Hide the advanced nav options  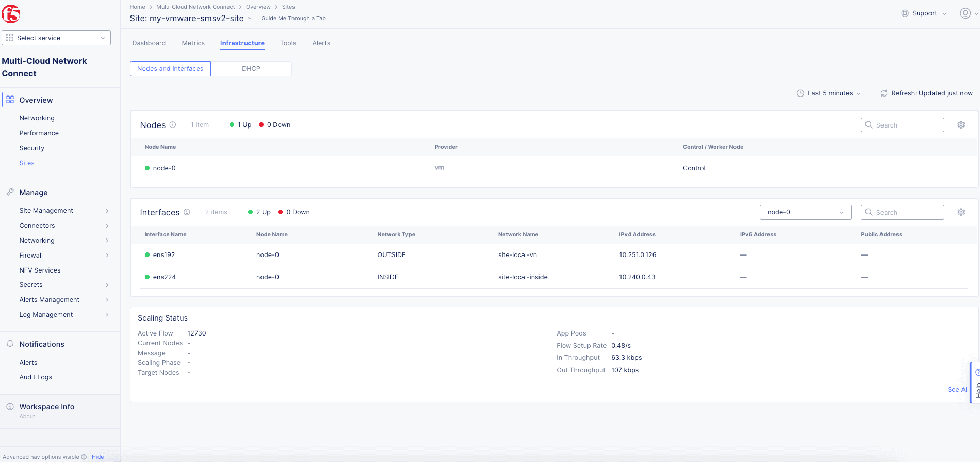[x=97, y=457]
